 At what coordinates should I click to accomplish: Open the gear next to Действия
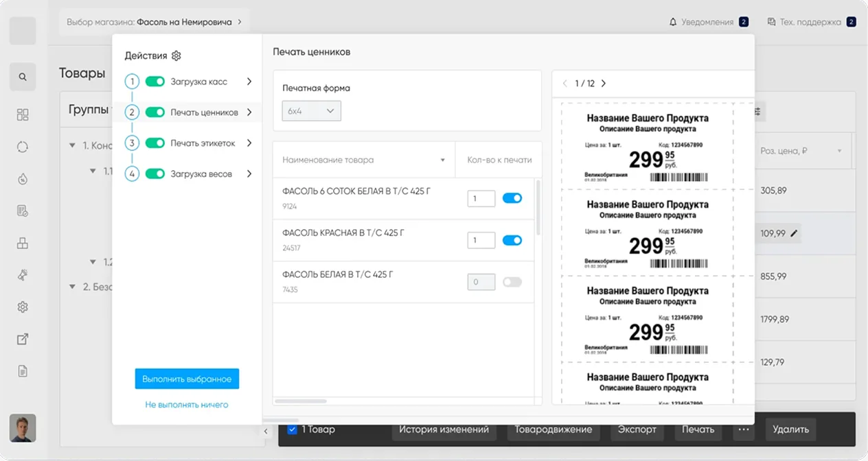tap(176, 56)
